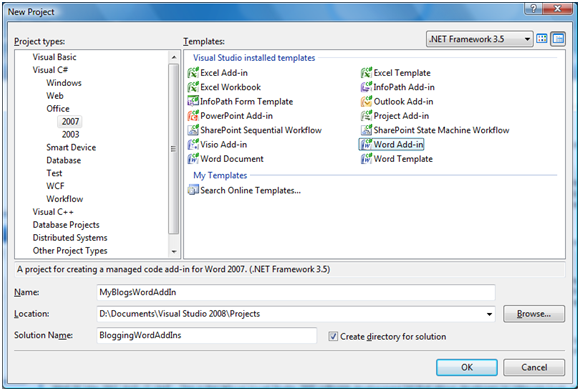
Task: Select the 2007 Office version node
Action: [x=70, y=121]
